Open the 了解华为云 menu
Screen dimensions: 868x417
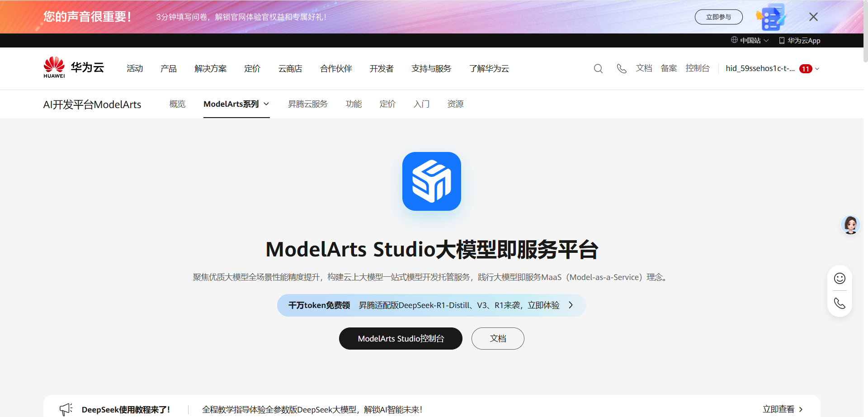pos(489,68)
